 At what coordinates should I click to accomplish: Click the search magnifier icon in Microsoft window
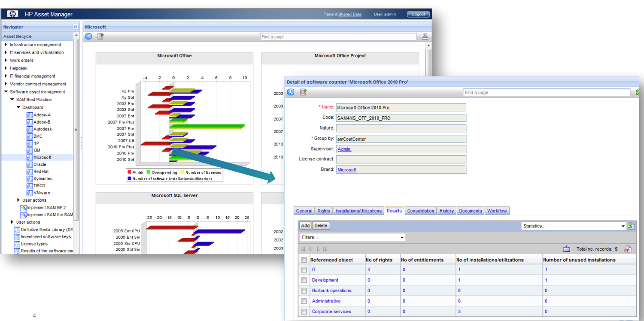[88, 36]
